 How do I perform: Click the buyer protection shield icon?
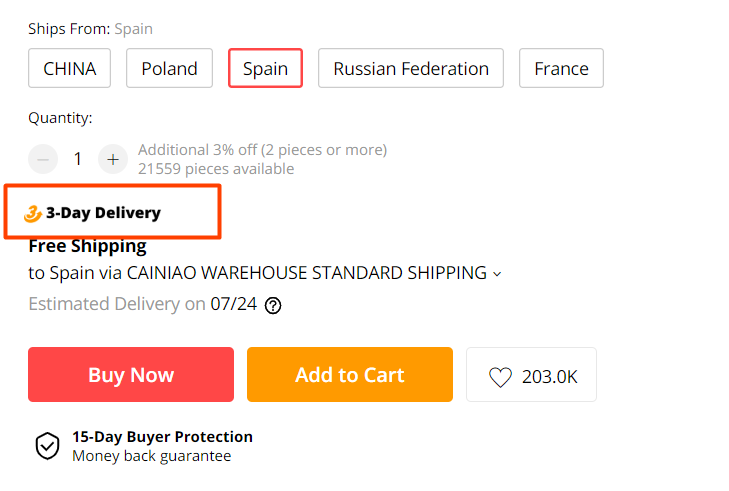click(47, 446)
